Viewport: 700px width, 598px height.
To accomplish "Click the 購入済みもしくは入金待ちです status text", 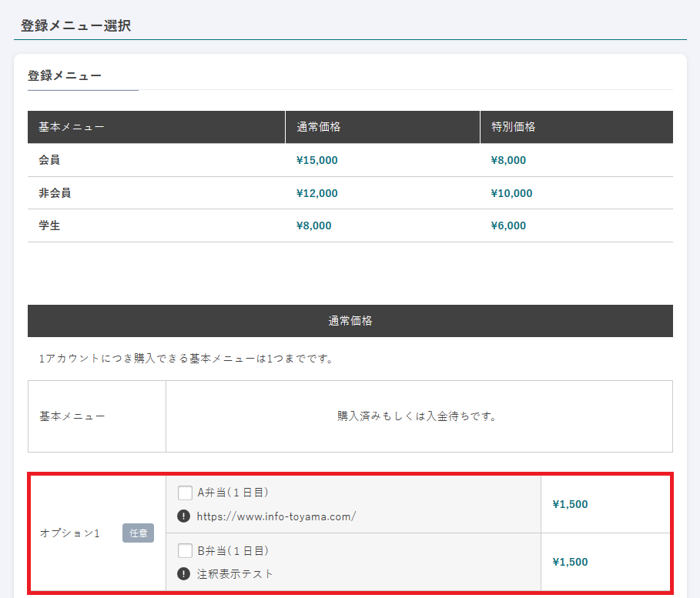I will [418, 416].
